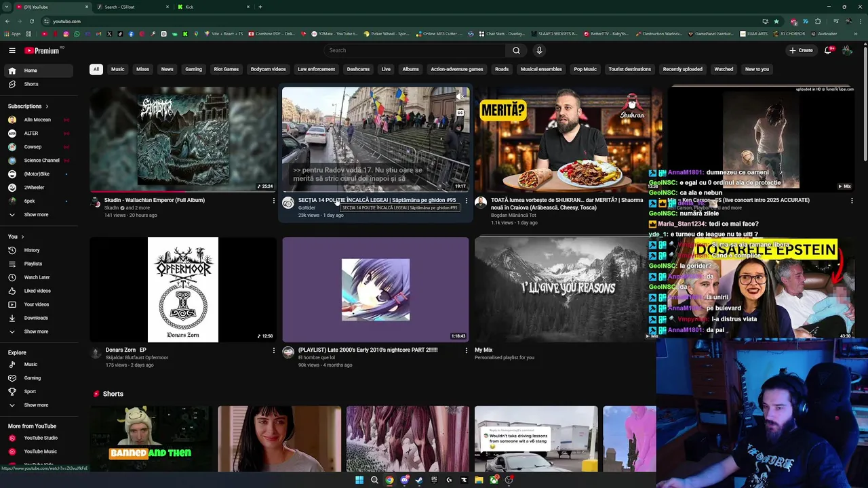Open Shorts in the sidebar
Screen dimensions: 868x488
click(37, 84)
